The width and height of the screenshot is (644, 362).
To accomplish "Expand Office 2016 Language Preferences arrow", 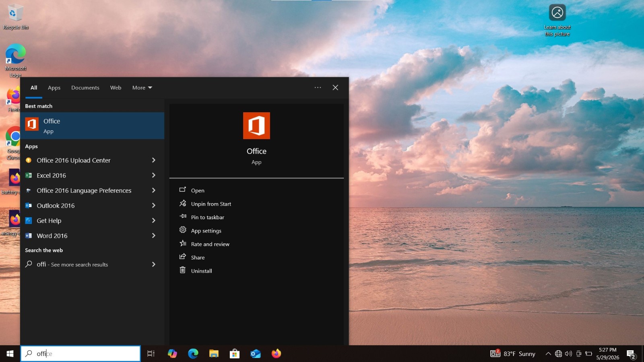I will [154, 190].
